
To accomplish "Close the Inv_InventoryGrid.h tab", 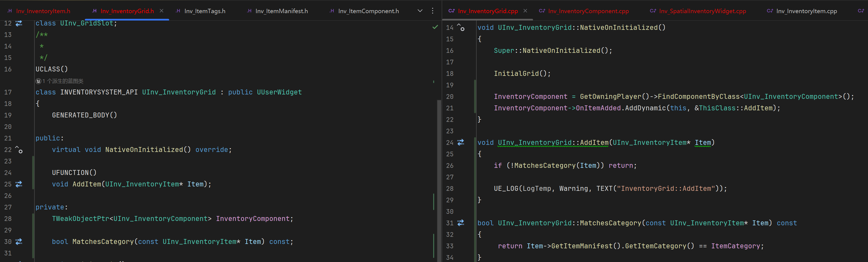I will point(162,11).
